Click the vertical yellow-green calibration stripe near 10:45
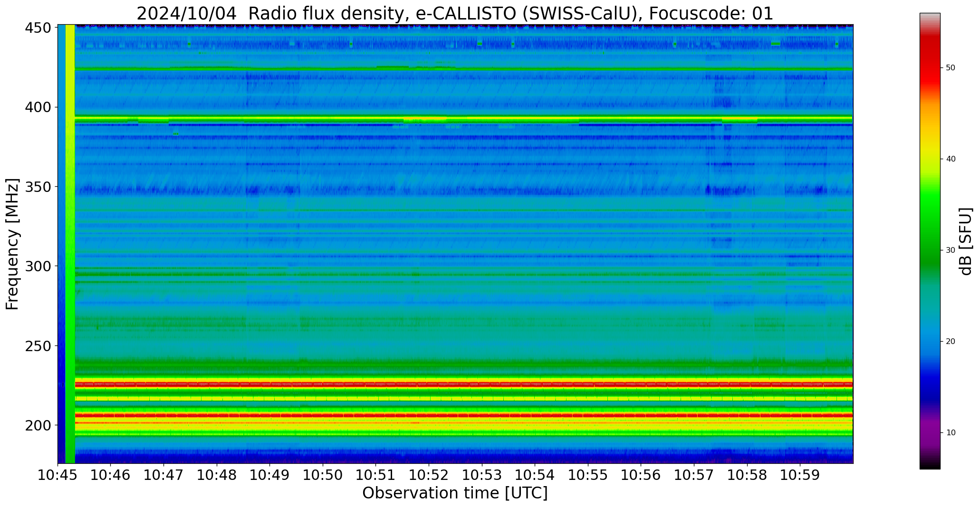The image size is (980, 507). click(70, 244)
